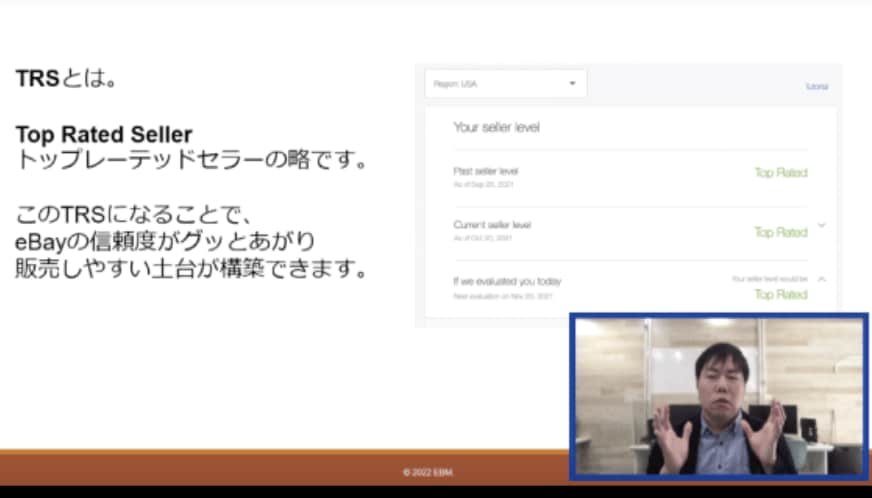Click the 'Your seller level' heading
Viewport: 872px width, 498px height.
tap(497, 127)
